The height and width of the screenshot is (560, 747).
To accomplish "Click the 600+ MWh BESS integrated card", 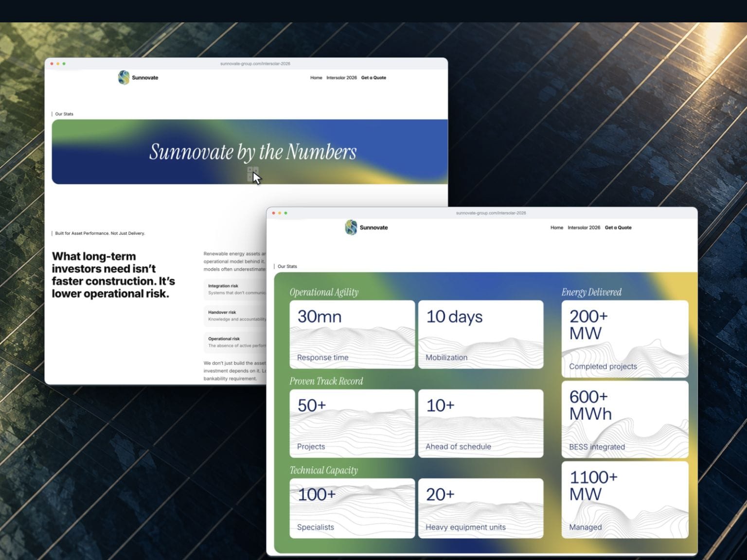I will (x=625, y=420).
